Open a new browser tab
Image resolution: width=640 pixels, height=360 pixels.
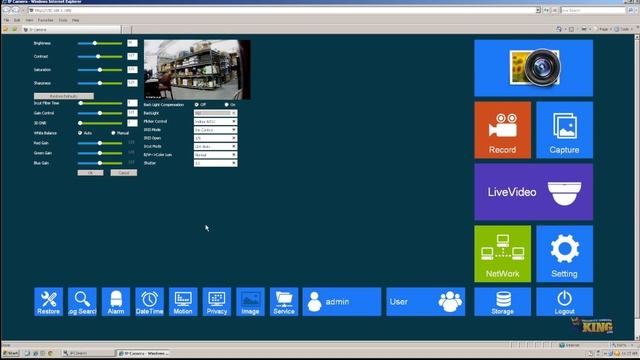click(127, 29)
